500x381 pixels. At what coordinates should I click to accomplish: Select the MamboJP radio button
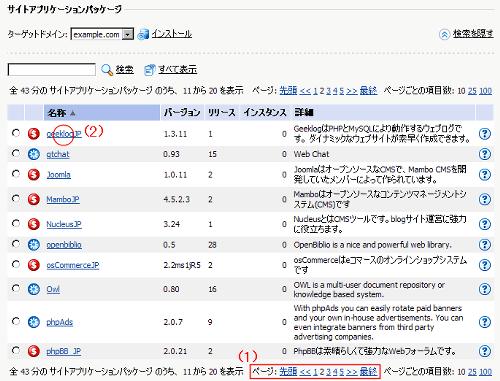pos(16,198)
